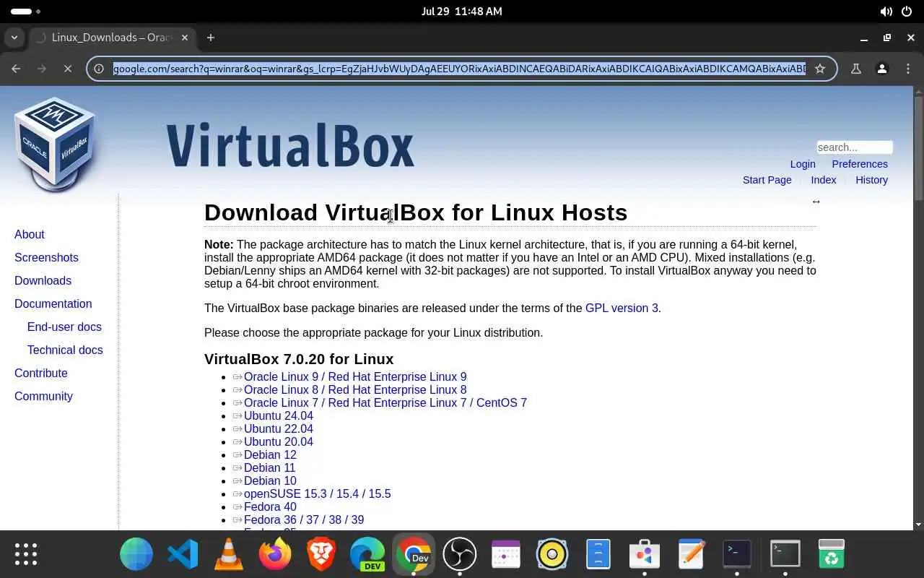924x578 pixels.
Task: Open Contribute in sidebar
Action: coord(41,373)
